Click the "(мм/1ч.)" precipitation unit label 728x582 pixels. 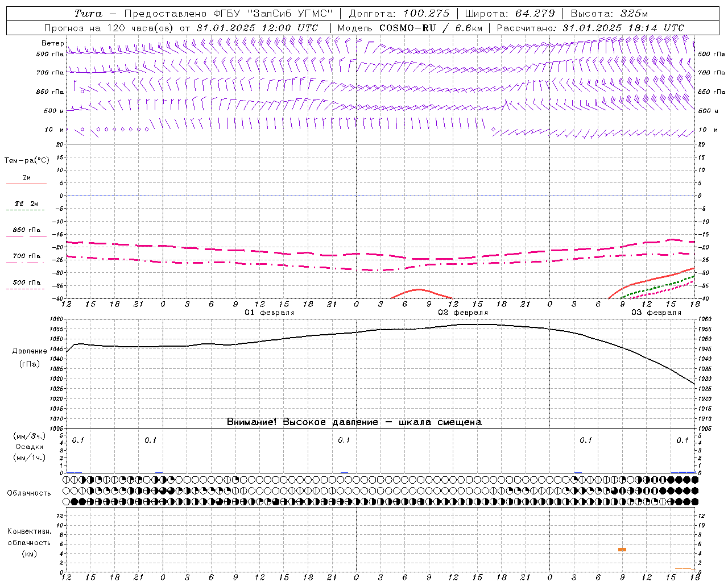click(30, 458)
